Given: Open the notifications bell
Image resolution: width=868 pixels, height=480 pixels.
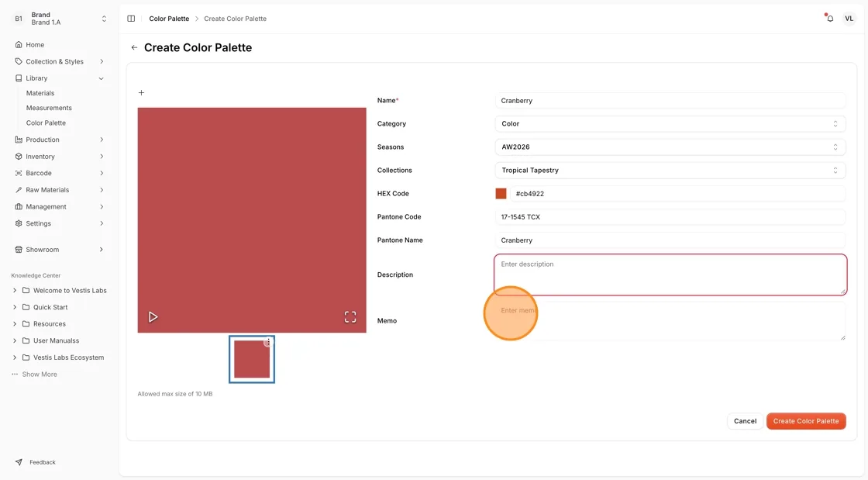Looking at the screenshot, I should coord(830,19).
